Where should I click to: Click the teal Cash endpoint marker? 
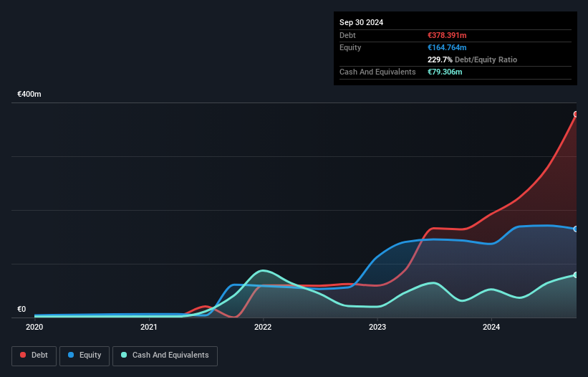(576, 275)
